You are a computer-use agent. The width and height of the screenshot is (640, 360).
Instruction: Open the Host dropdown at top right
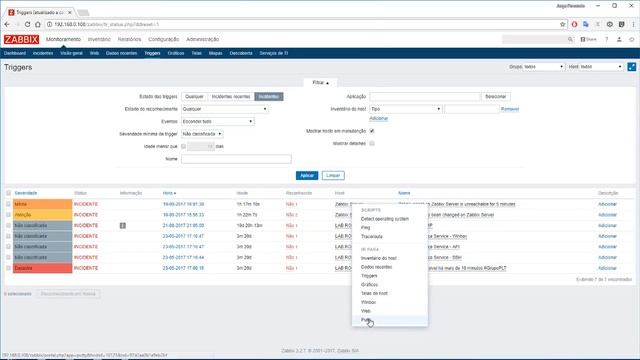click(601, 67)
